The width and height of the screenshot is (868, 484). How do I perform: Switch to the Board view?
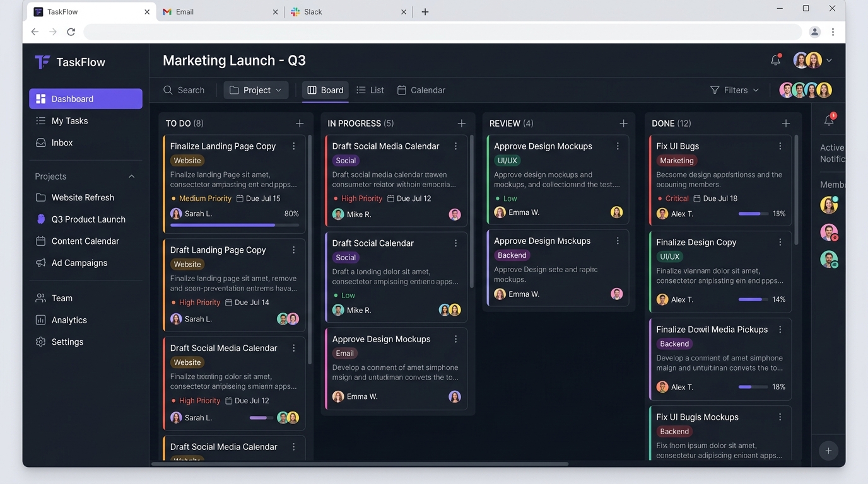(x=325, y=90)
